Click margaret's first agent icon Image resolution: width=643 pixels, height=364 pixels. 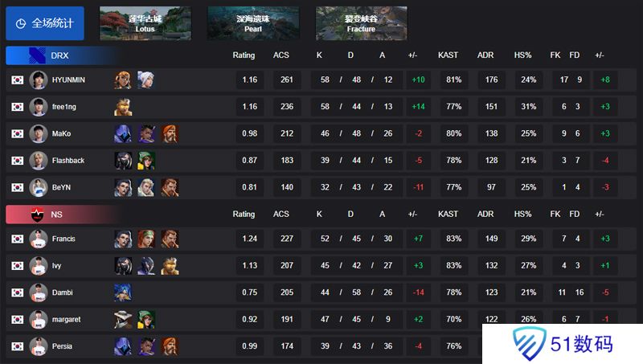tap(123, 320)
